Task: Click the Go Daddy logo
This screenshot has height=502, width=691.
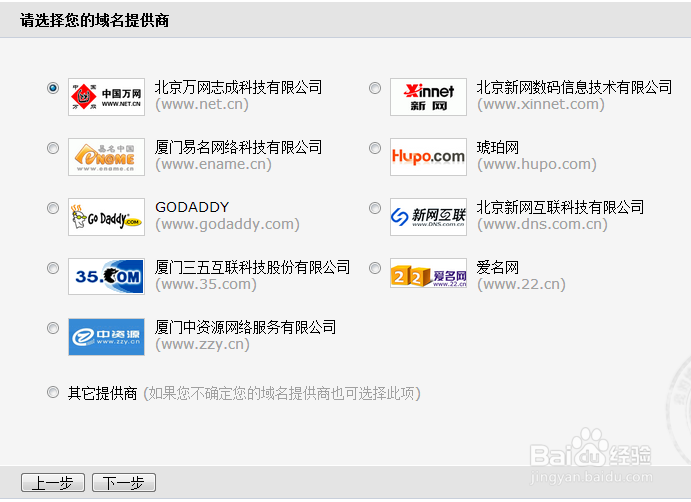Action: point(106,217)
